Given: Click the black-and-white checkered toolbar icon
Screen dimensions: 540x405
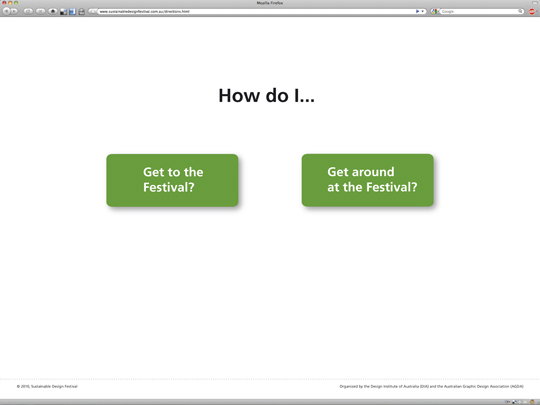Looking at the screenshot, I should [63, 12].
